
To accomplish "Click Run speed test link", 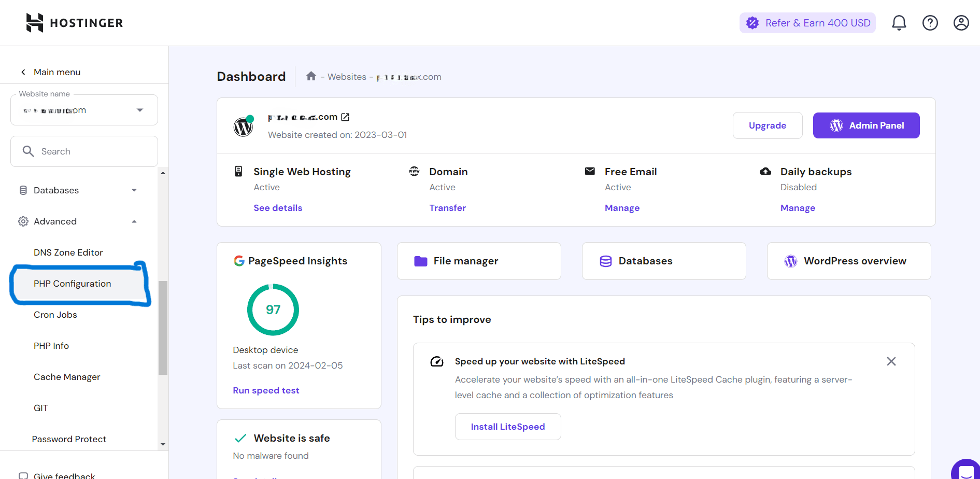I will tap(266, 390).
